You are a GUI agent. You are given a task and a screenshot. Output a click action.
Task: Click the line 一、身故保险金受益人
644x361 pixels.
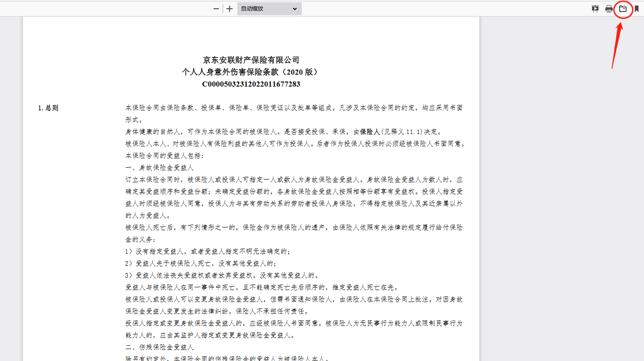160,168
